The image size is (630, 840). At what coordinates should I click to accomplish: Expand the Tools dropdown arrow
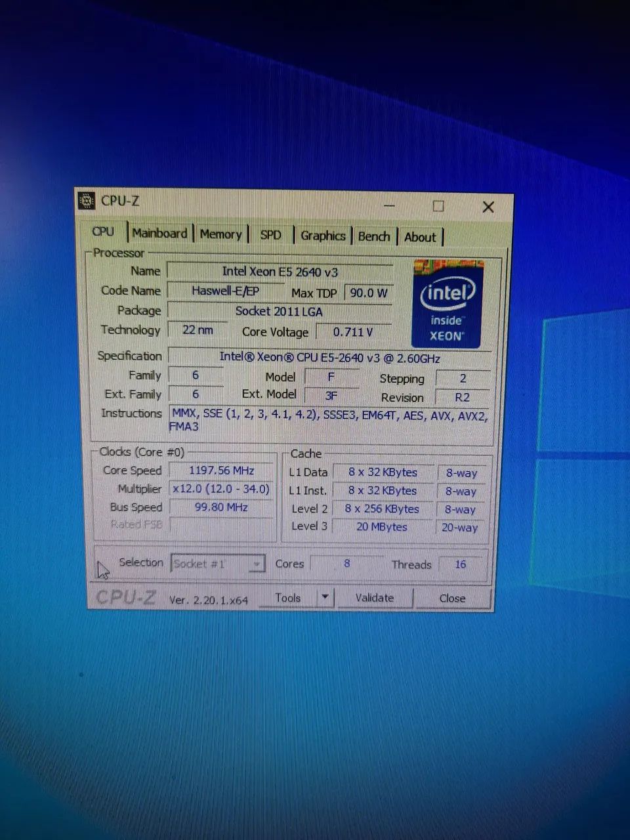(325, 598)
